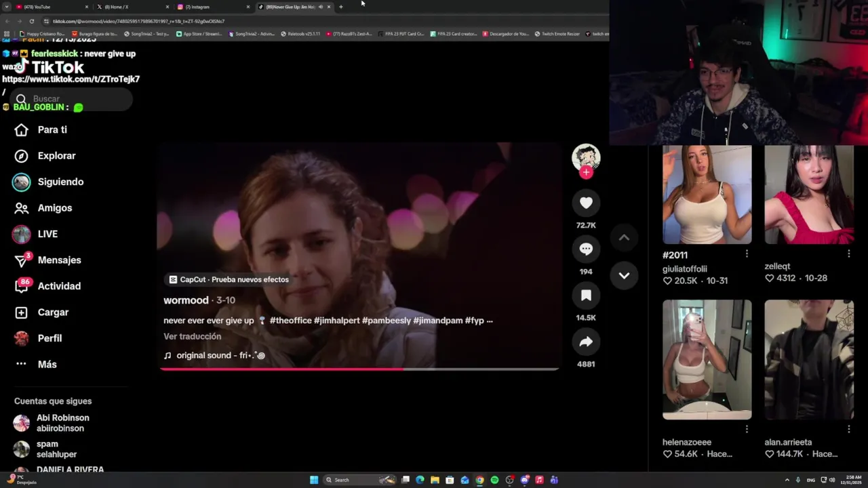868x488 pixels.
Task: Open the Para ti home feed
Action: [41, 129]
